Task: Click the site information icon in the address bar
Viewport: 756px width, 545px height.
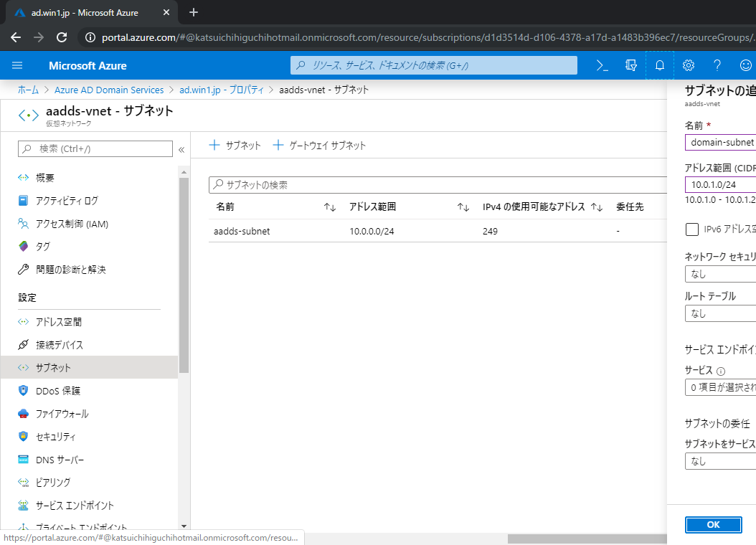Action: [x=90, y=37]
